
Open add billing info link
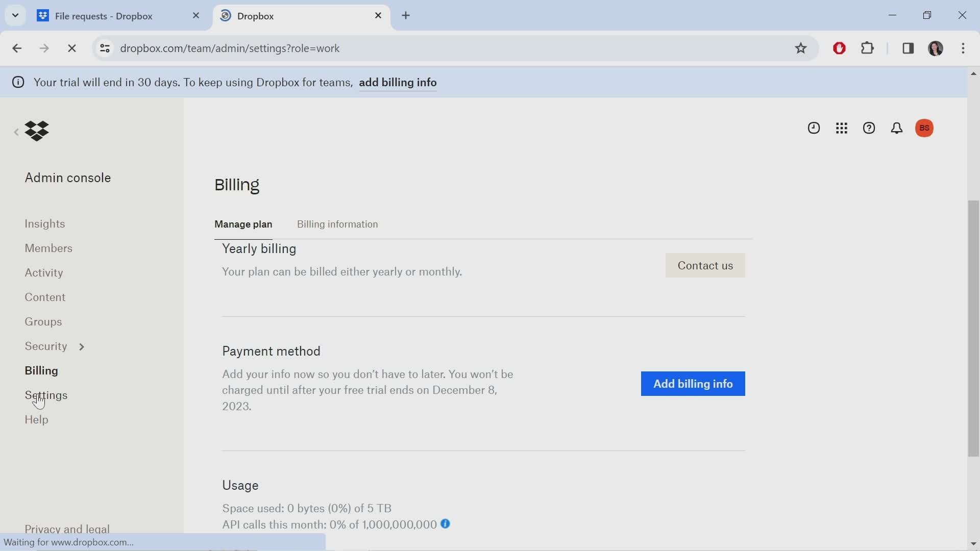[398, 82]
